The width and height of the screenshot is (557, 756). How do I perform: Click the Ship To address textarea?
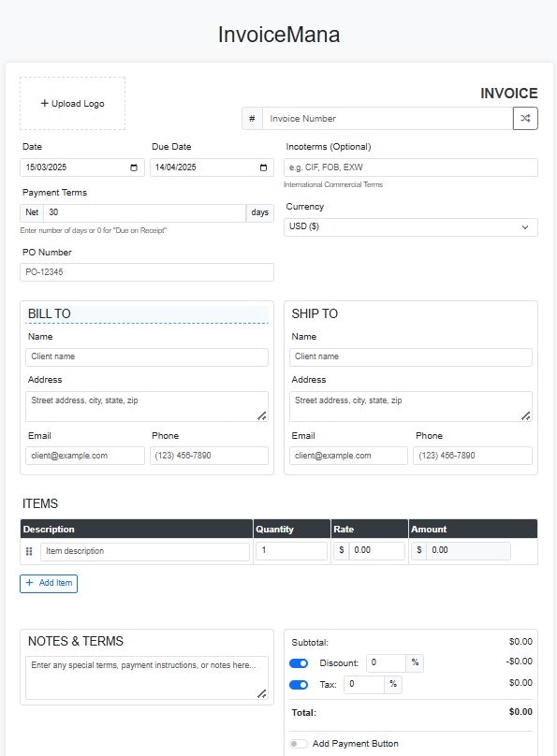pyautogui.click(x=411, y=406)
